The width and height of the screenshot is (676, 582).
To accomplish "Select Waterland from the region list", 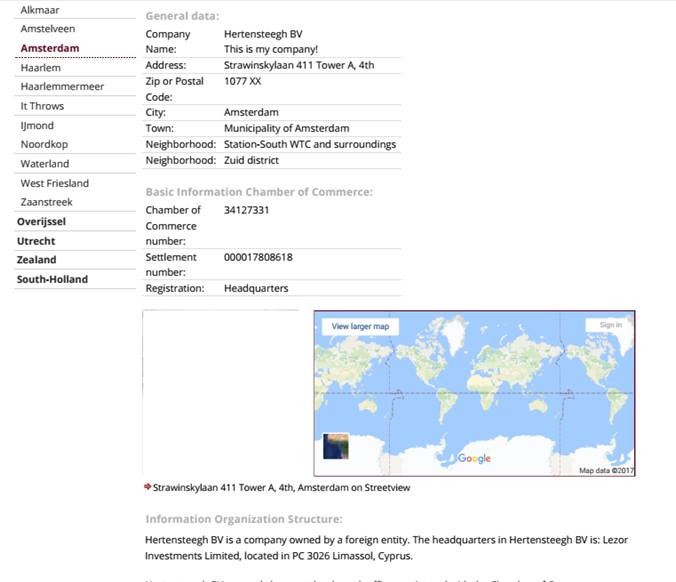I will [x=45, y=164].
